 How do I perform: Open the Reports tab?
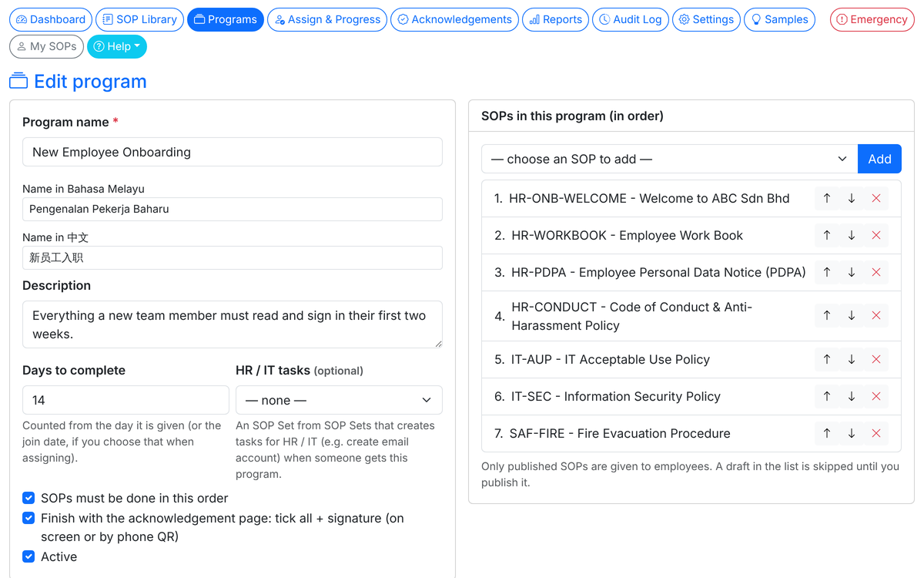pos(555,19)
